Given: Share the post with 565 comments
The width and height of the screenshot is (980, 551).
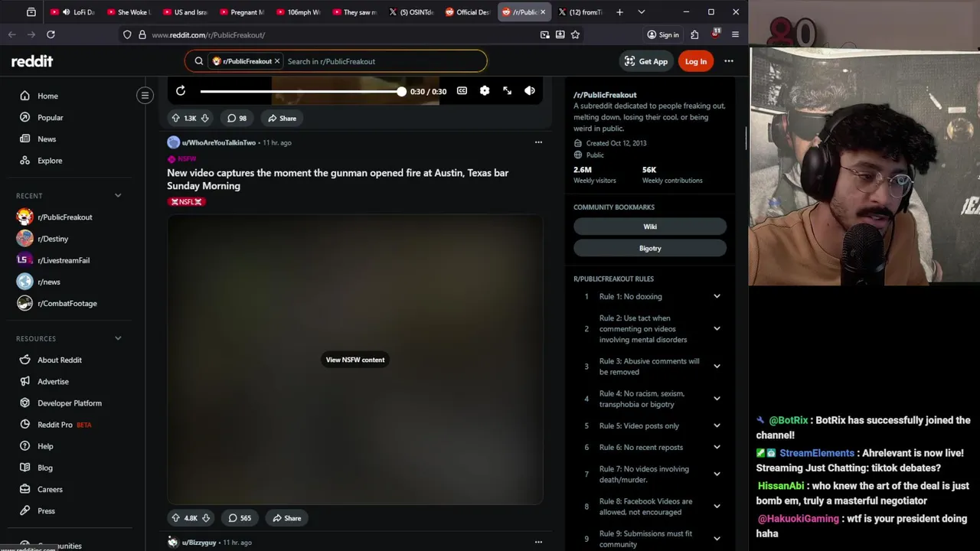Looking at the screenshot, I should pos(286,518).
